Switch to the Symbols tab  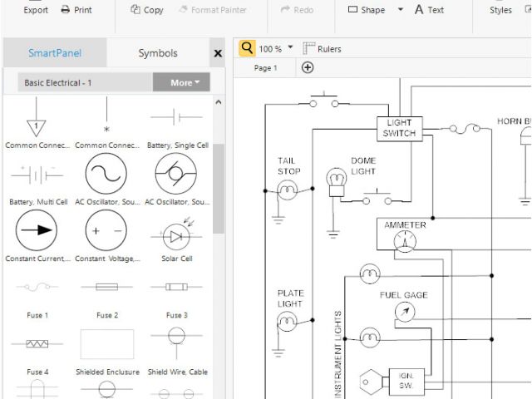[157, 53]
